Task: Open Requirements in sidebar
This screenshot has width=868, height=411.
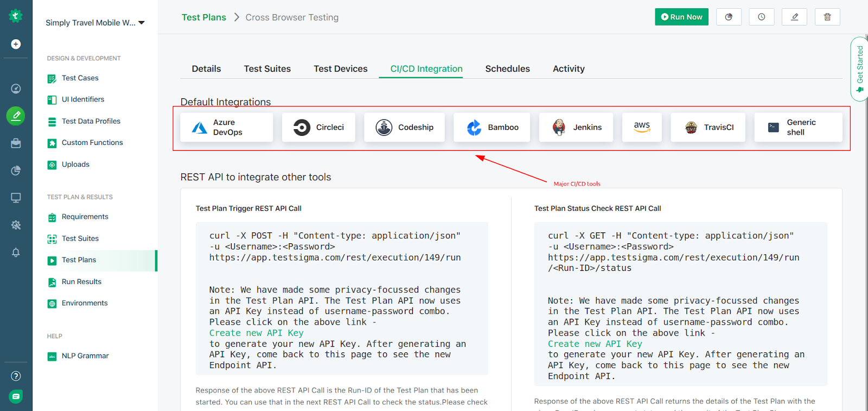Action: (85, 217)
